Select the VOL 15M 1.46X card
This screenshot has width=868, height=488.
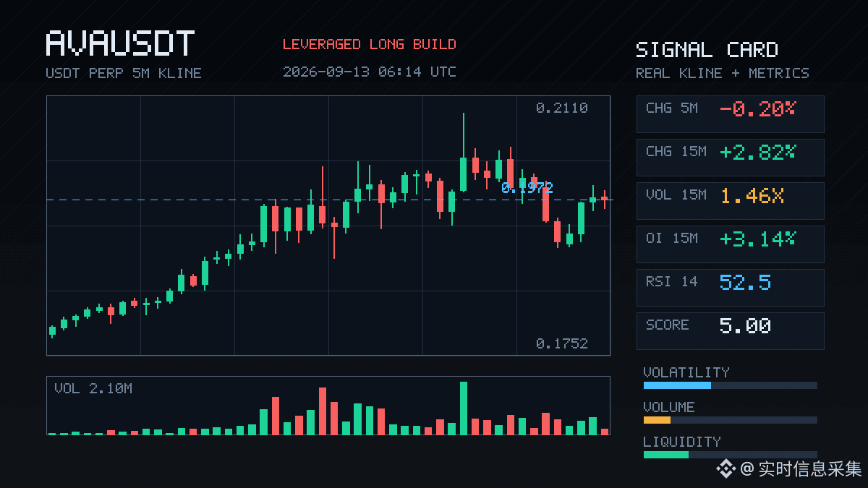(x=730, y=201)
